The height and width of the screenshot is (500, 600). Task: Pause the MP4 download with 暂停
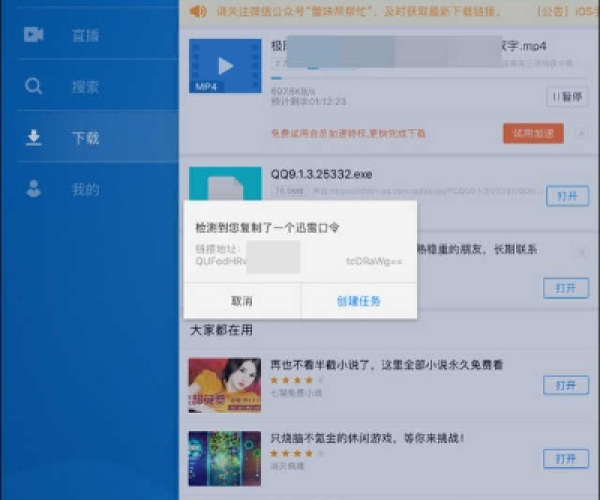coord(567,97)
